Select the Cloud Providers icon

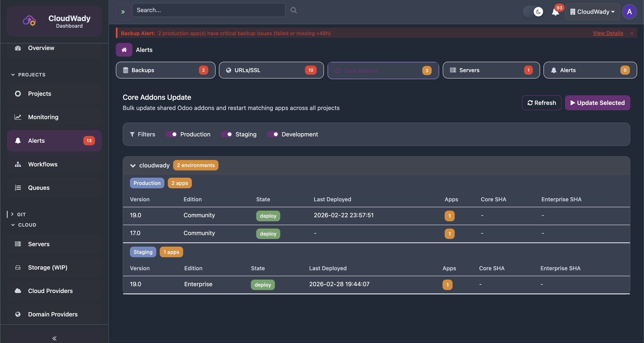18,291
